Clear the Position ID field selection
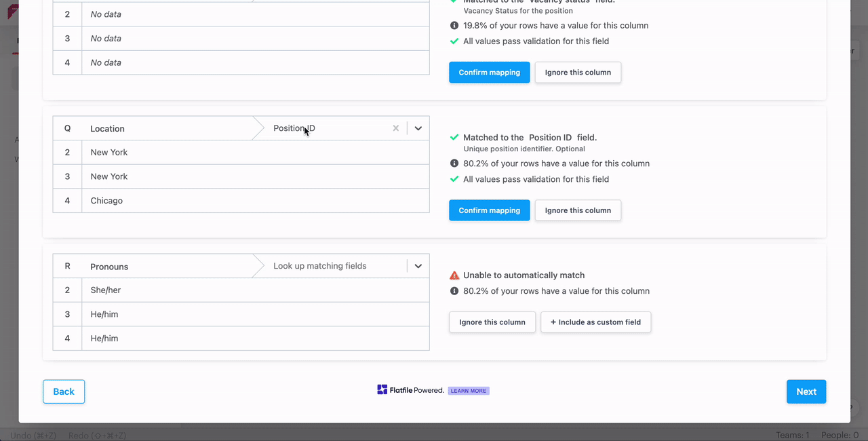 tap(396, 128)
